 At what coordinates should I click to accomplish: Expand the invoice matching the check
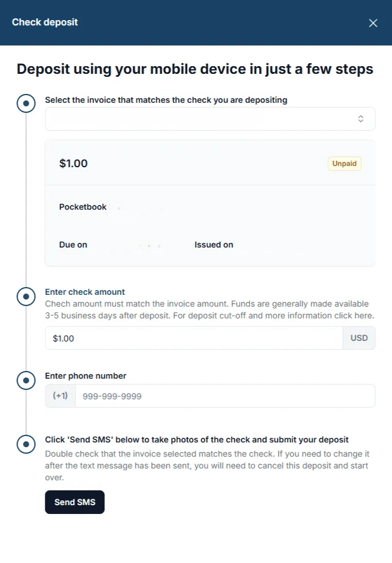pyautogui.click(x=210, y=118)
